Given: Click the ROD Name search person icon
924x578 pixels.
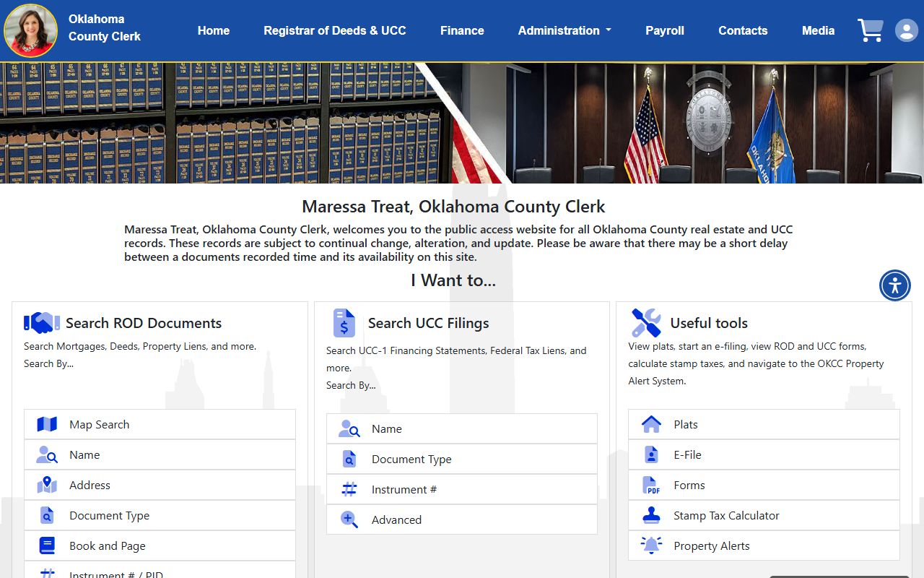Looking at the screenshot, I should [x=47, y=454].
